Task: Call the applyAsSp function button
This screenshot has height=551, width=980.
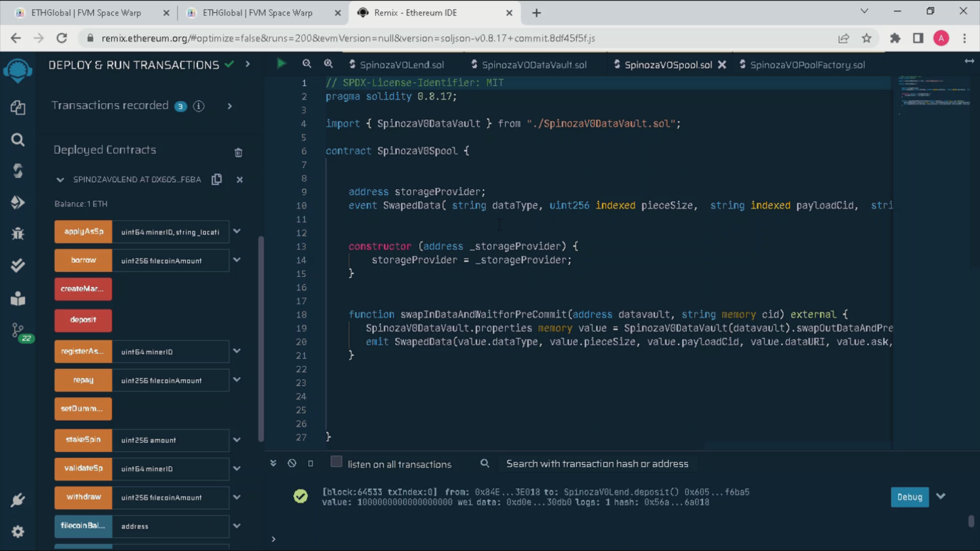Action: coord(83,232)
